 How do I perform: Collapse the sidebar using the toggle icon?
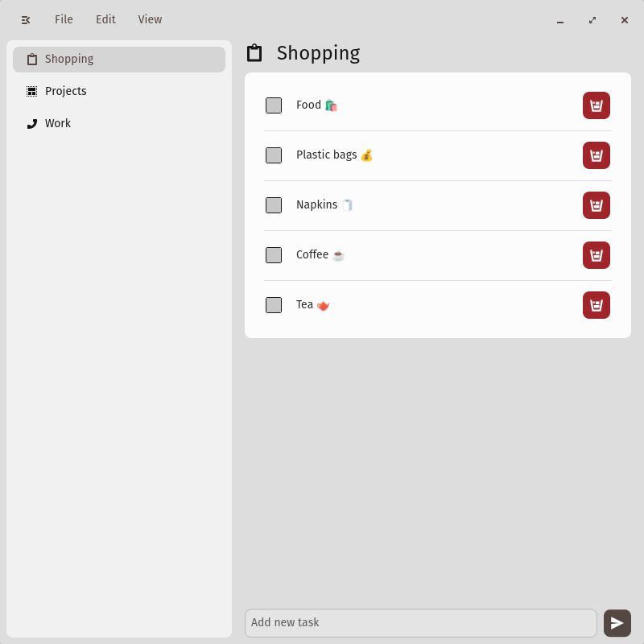26,19
